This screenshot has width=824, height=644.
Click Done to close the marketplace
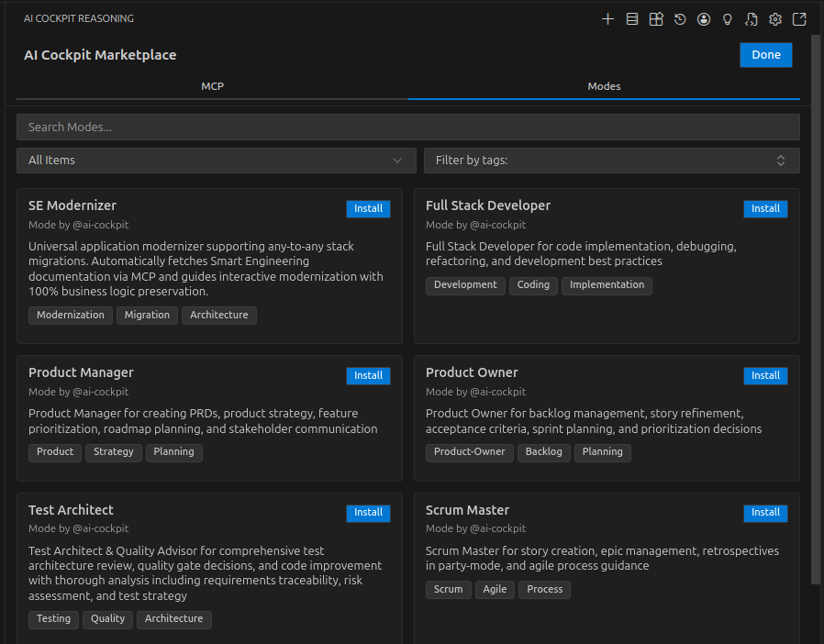[765, 55]
